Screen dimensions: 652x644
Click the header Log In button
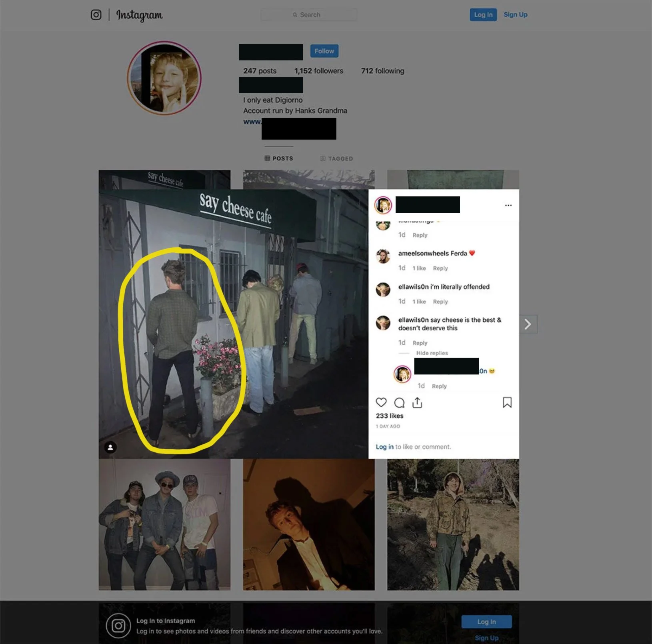(x=483, y=15)
